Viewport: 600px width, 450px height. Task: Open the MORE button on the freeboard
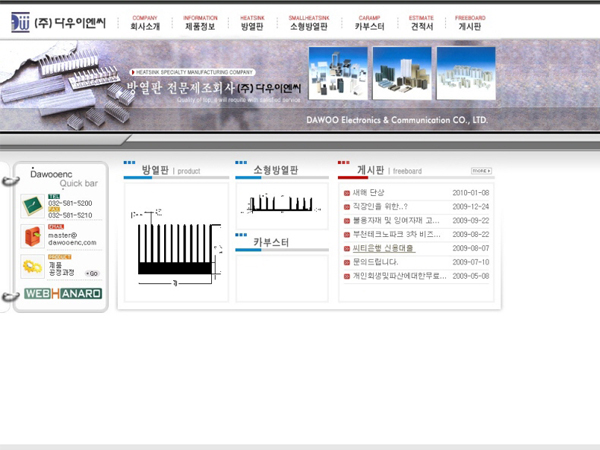[x=481, y=171]
